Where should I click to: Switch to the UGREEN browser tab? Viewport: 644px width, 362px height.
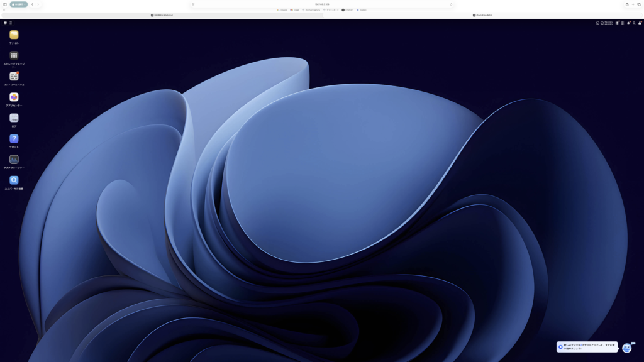point(162,15)
